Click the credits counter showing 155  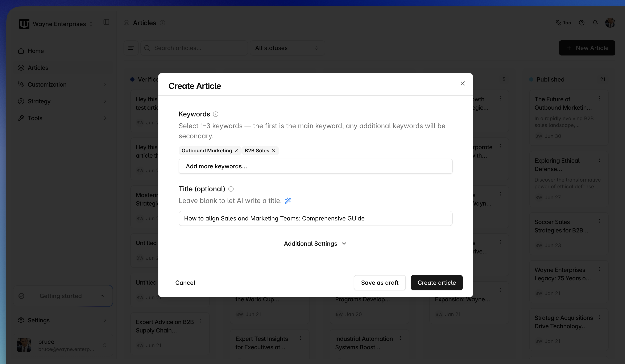[x=563, y=22]
